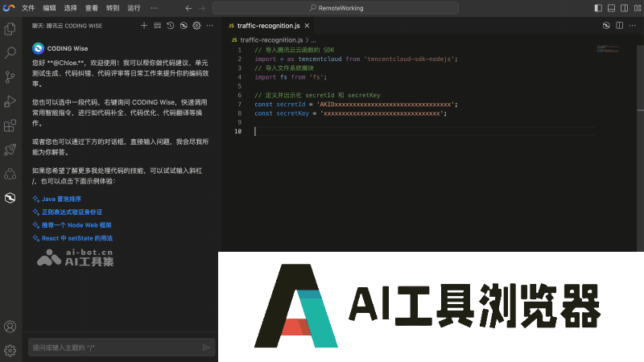Open the 编辑 menu
The image size is (644, 362).
coord(49,8)
